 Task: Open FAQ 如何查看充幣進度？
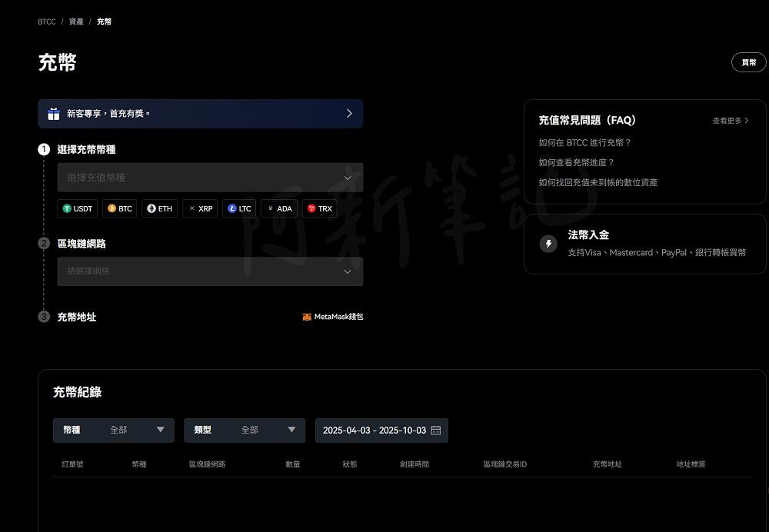point(576,162)
